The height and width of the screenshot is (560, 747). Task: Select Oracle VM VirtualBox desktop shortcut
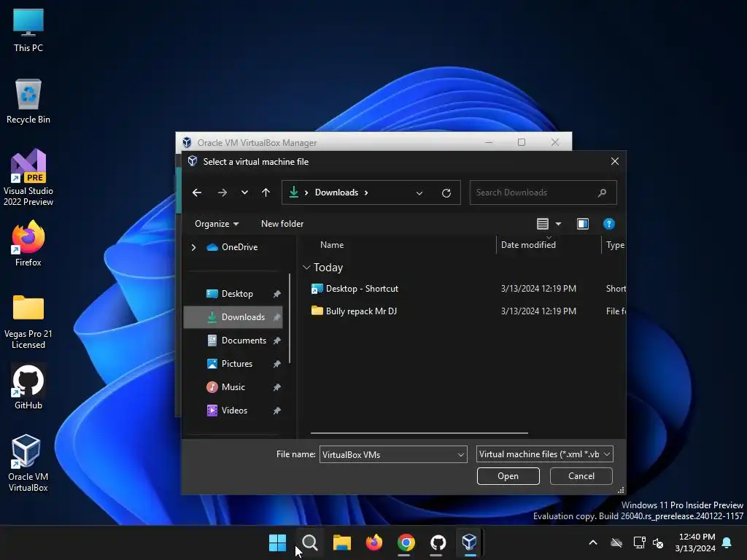coord(28,463)
